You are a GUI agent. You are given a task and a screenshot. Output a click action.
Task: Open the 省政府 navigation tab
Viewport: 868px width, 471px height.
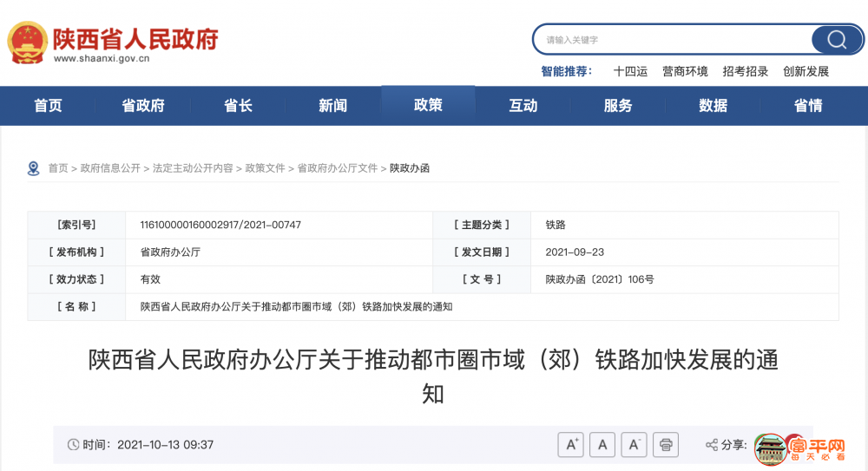(x=143, y=105)
